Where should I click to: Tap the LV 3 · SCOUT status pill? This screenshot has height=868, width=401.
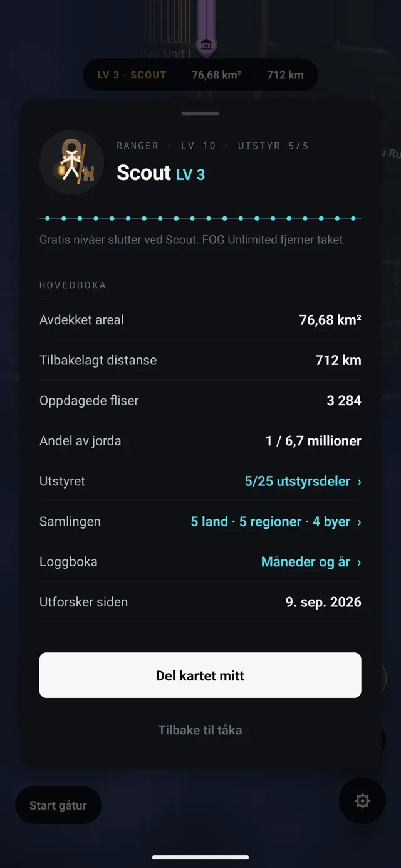pyautogui.click(x=132, y=75)
